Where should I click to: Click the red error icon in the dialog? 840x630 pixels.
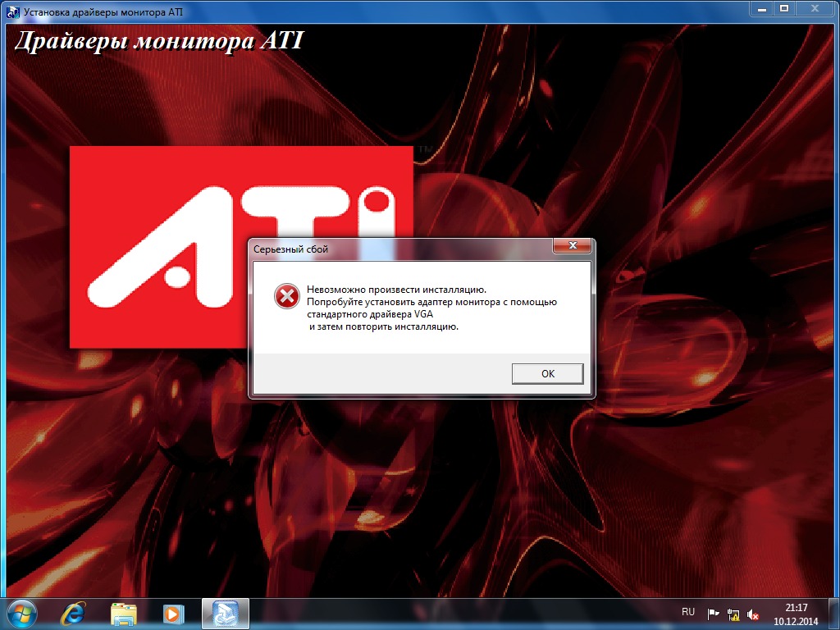pyautogui.click(x=285, y=297)
